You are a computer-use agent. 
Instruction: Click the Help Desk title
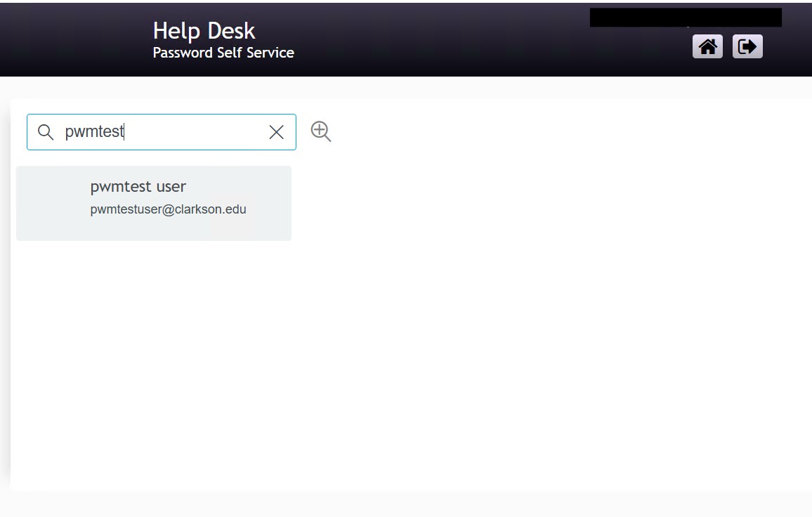[x=204, y=31]
